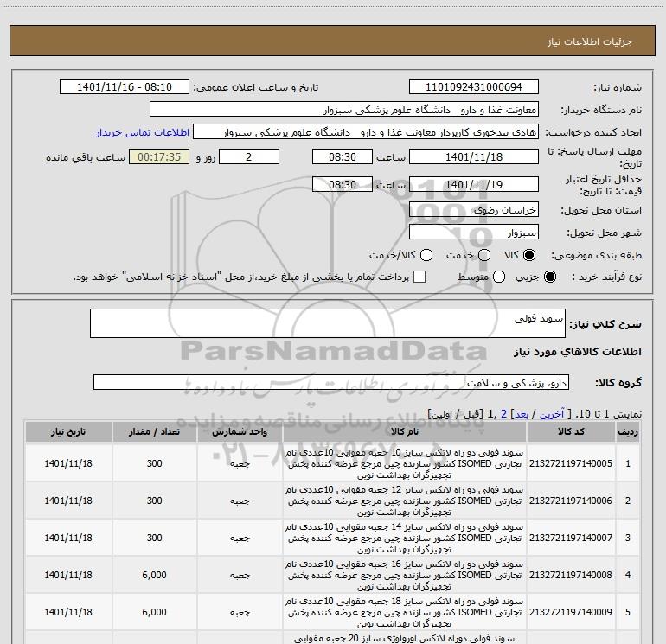Click the remaining days field showing 2
This screenshot has height=644, width=666.
[x=249, y=156]
